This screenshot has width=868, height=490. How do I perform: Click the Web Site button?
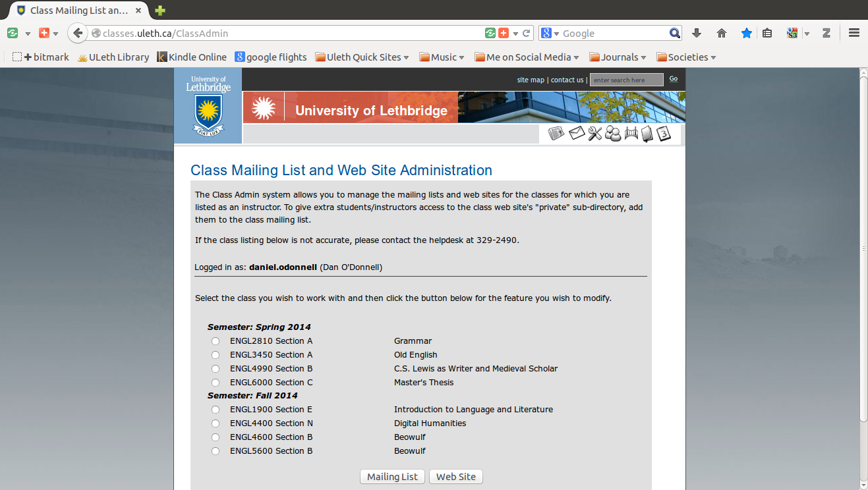pyautogui.click(x=456, y=477)
